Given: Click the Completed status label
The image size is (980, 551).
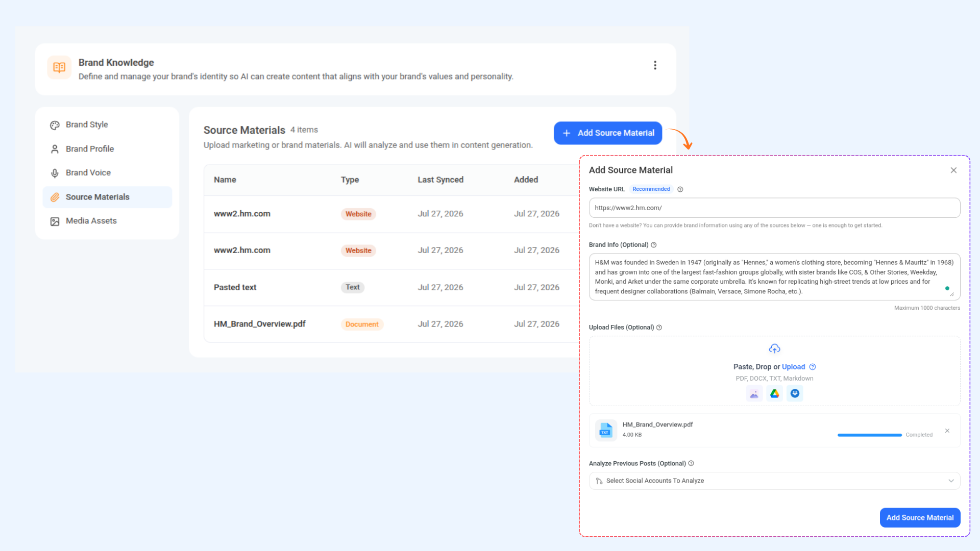Looking at the screenshot, I should click(919, 435).
